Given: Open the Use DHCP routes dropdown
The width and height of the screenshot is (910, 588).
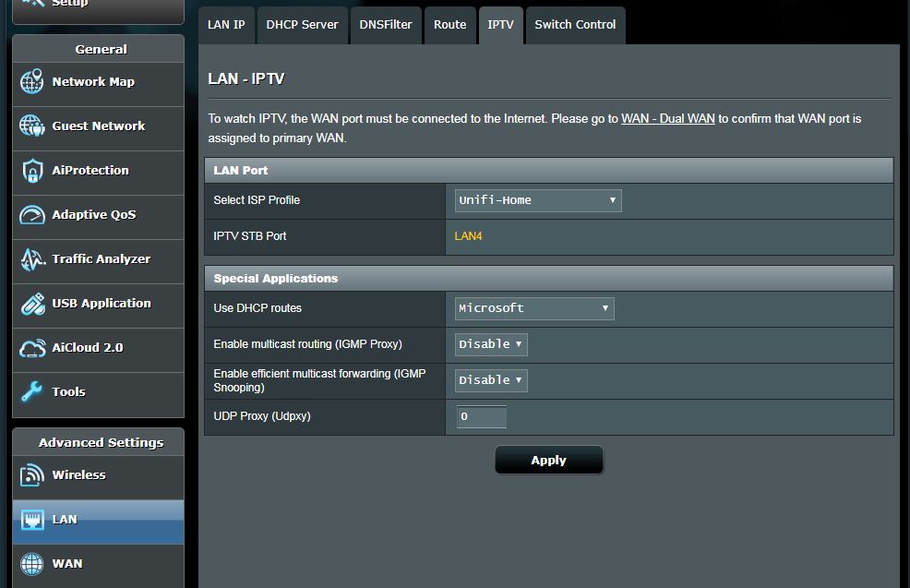Looking at the screenshot, I should coord(534,308).
